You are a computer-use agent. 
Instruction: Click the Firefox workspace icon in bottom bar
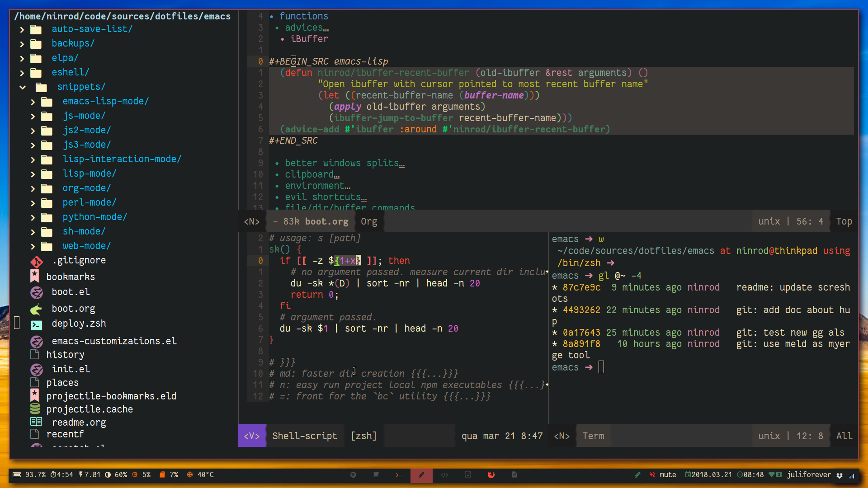pyautogui.click(x=491, y=475)
